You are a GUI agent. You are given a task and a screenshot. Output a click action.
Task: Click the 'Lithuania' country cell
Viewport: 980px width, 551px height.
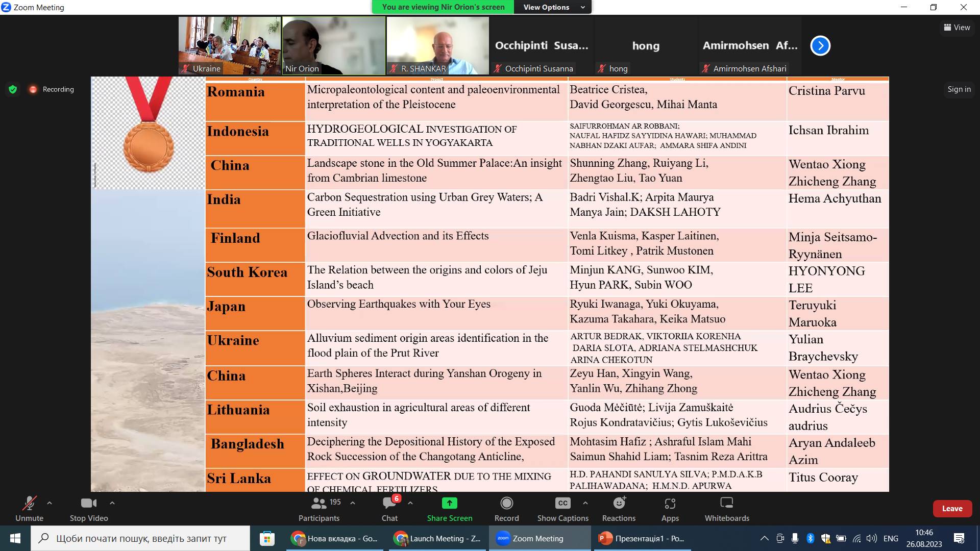pos(255,417)
